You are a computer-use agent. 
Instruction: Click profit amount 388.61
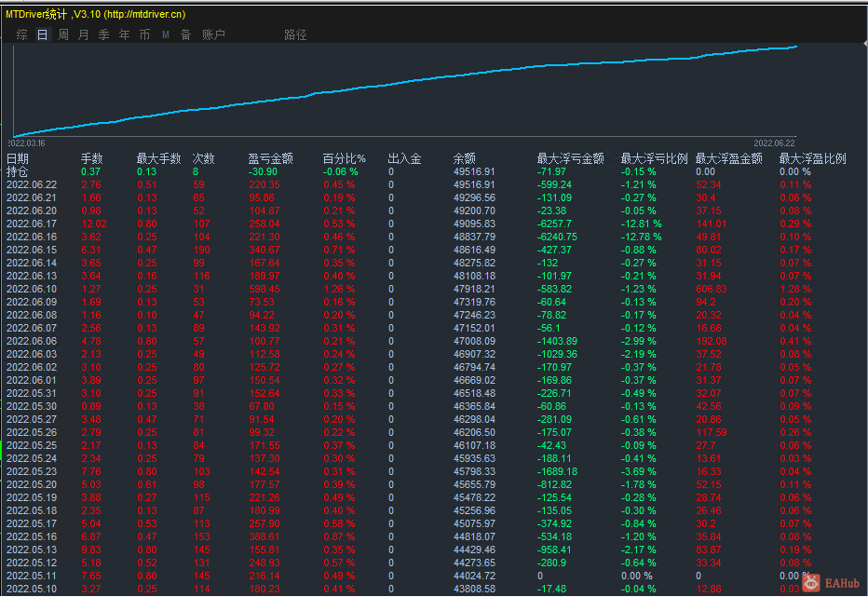[x=264, y=536]
